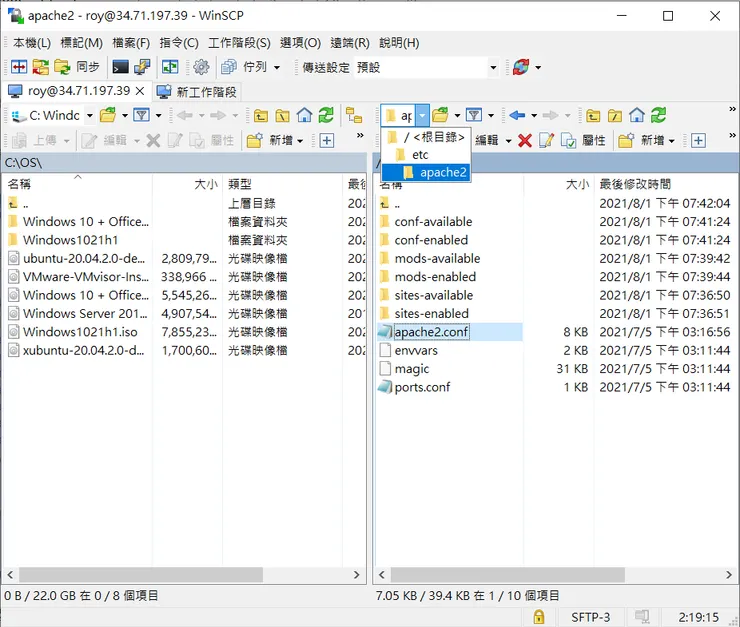Open the 選項(O) menu
The width and height of the screenshot is (740, 627).
pos(300,43)
